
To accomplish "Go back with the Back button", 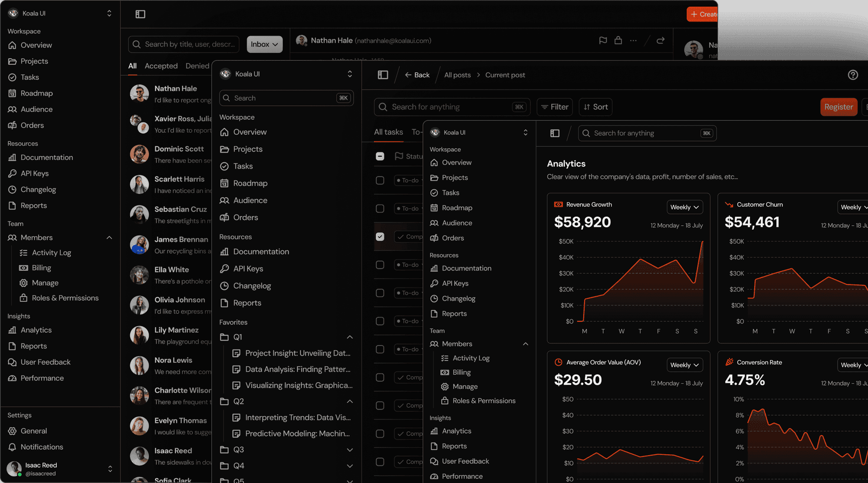I will coord(417,75).
